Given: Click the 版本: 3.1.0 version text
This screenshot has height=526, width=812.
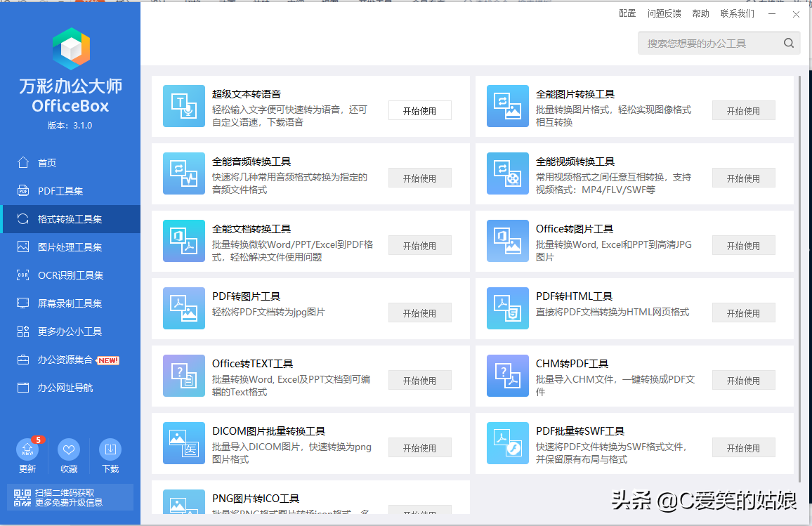Looking at the screenshot, I should [x=70, y=125].
